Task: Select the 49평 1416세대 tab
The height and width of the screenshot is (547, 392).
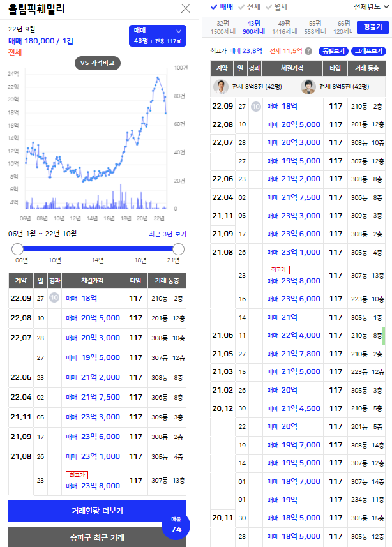Action: pos(285,27)
